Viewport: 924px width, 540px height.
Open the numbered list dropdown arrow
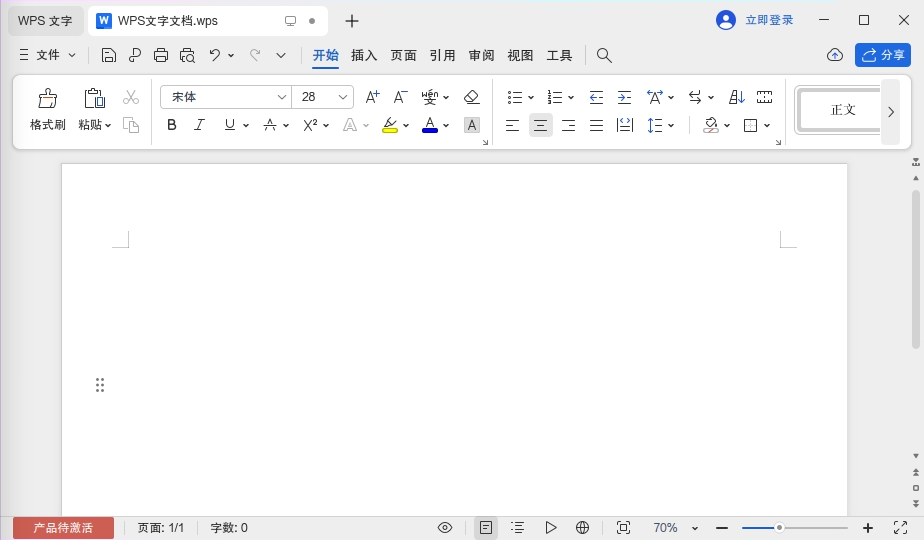[571, 97]
